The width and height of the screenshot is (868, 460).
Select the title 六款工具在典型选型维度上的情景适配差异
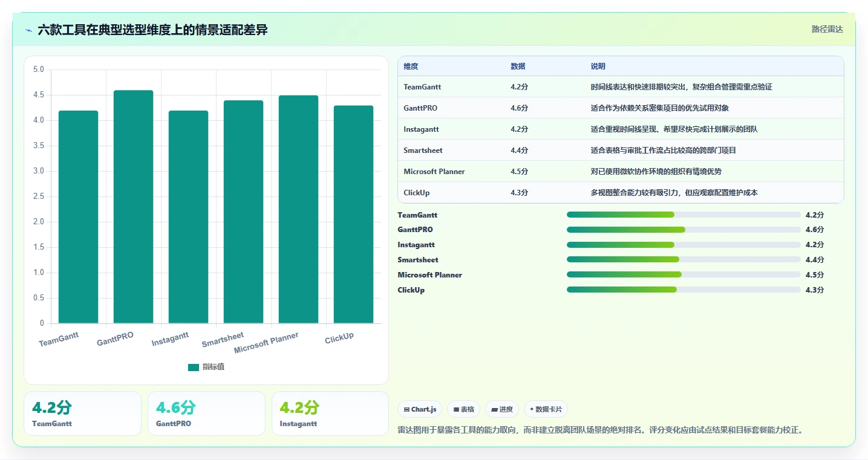point(152,30)
